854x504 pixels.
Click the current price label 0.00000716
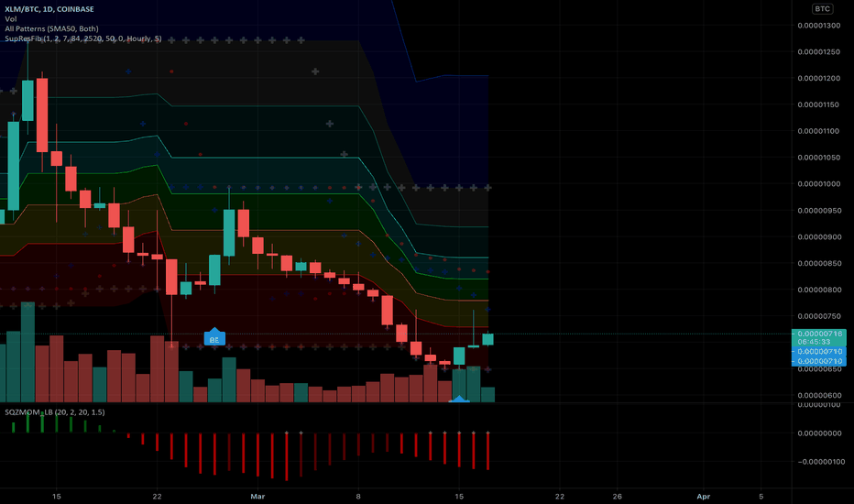coord(820,334)
